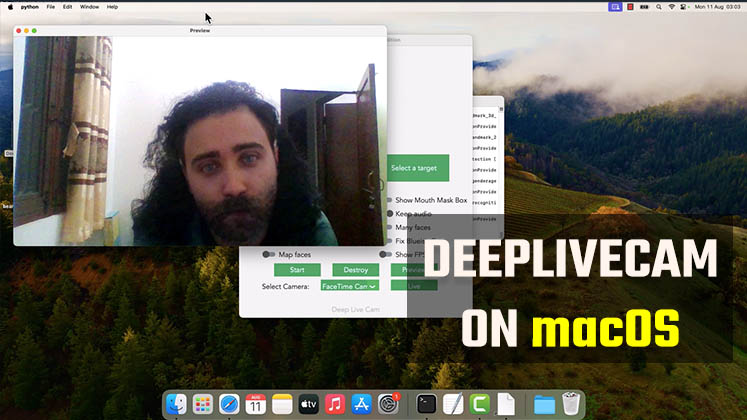This screenshot has height=420, width=747.
Task: Open the battery status icon
Action: [644, 7]
